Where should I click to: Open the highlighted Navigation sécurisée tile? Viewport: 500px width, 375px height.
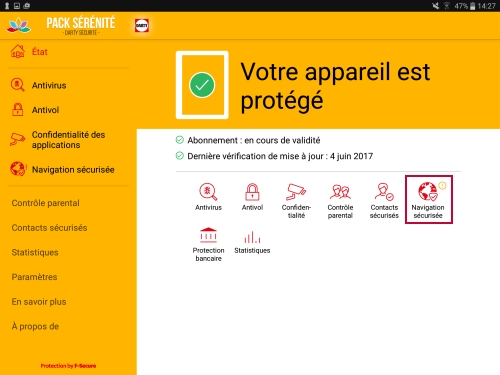pos(429,199)
